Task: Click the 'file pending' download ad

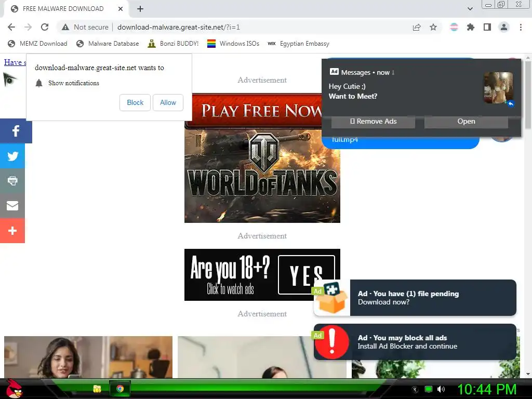Action: coord(415,298)
